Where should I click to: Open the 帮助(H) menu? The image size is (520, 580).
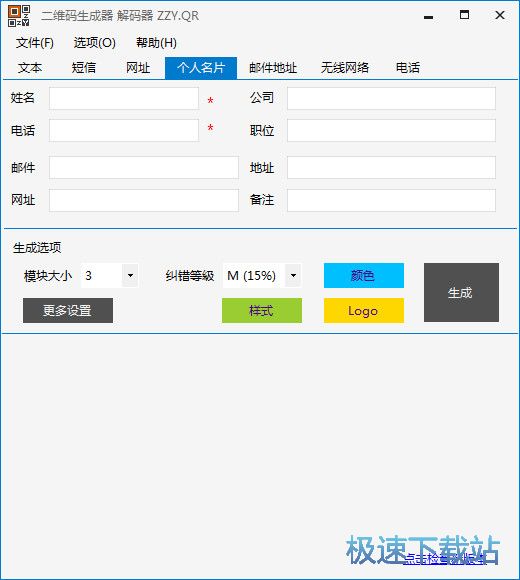pyautogui.click(x=156, y=43)
